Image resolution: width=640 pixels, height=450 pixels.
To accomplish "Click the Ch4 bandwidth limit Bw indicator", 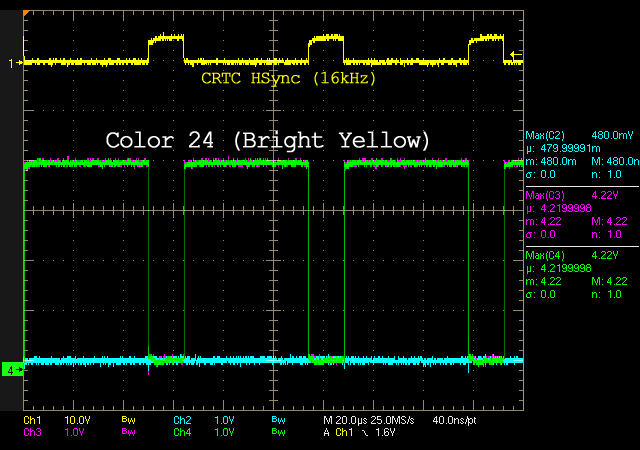I will [x=278, y=432].
